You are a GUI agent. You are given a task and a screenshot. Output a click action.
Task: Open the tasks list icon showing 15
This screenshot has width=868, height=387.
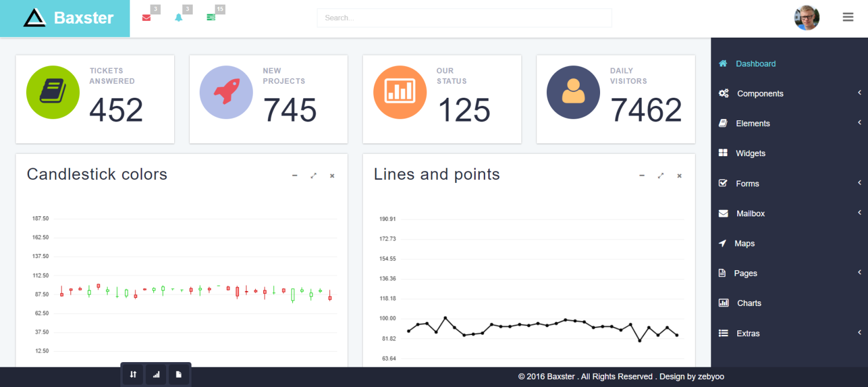coord(212,18)
